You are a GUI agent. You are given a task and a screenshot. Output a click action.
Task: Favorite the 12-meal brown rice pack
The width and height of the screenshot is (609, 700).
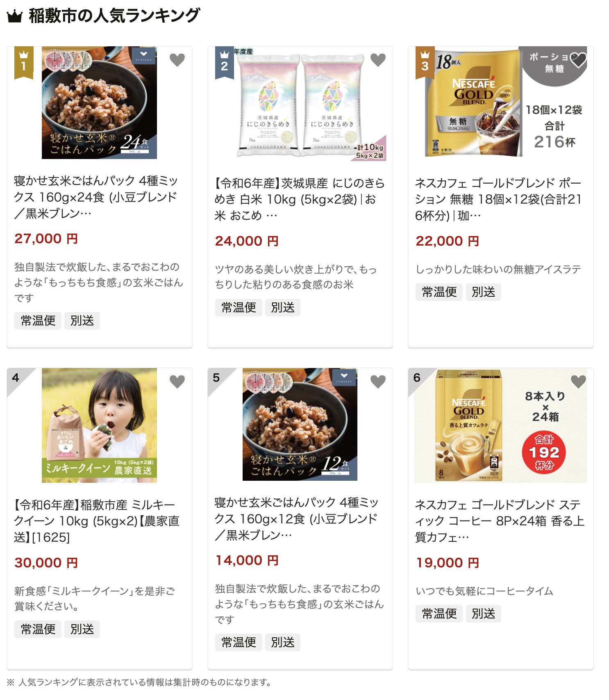(x=378, y=382)
